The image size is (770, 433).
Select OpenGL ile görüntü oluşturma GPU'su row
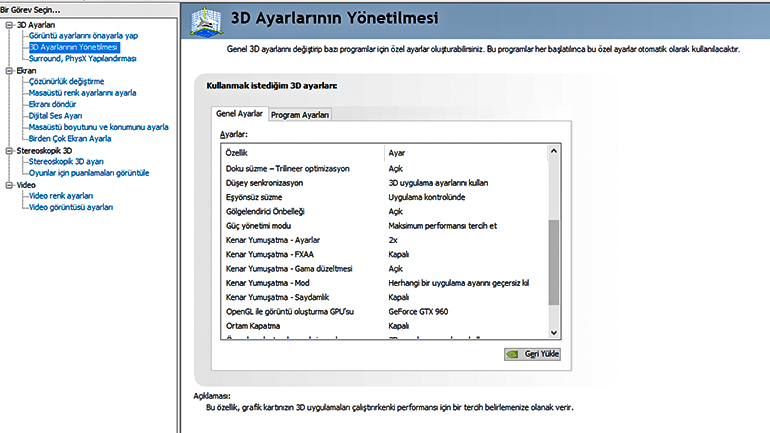[x=385, y=311]
